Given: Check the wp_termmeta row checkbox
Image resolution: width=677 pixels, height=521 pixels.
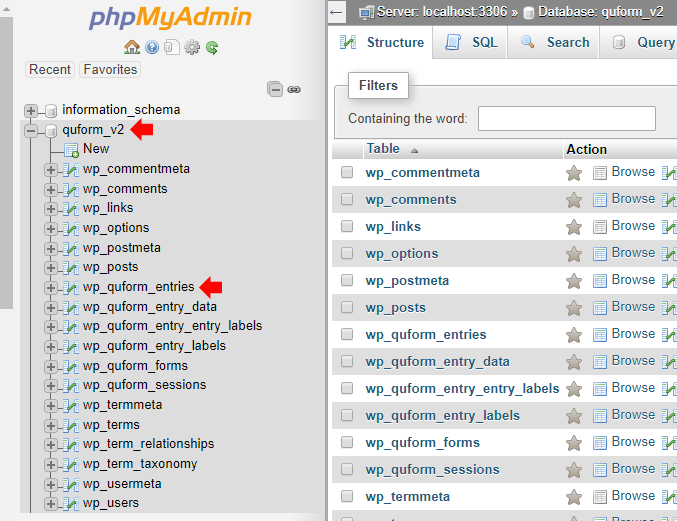Looking at the screenshot, I should (347, 496).
